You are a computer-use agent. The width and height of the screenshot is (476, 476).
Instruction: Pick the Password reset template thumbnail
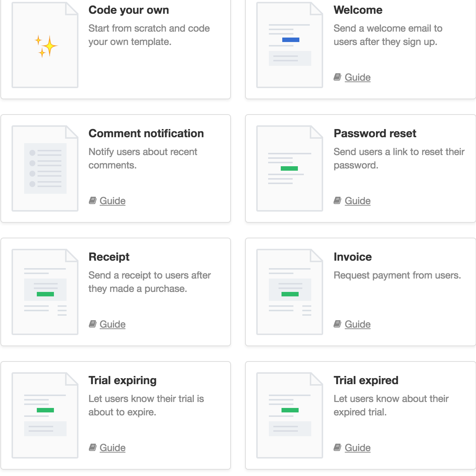click(290, 168)
